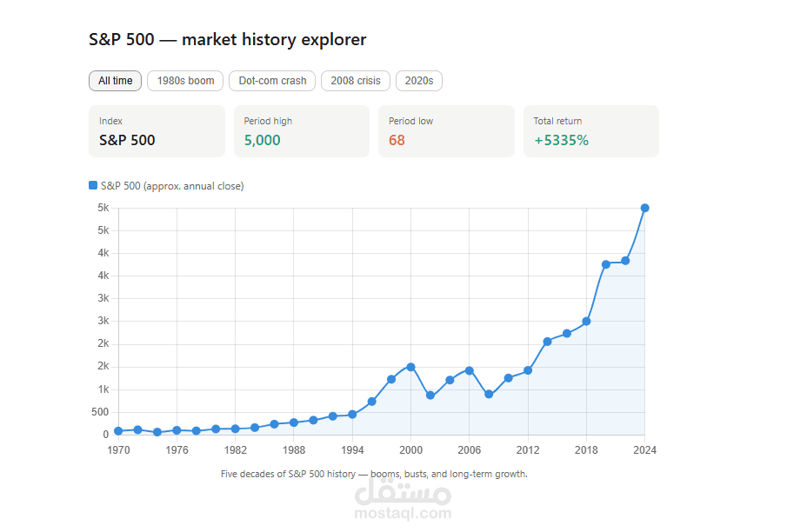This screenshot has height=532, width=807.
Task: Toggle the S&P 500 legend series
Action: 166,186
